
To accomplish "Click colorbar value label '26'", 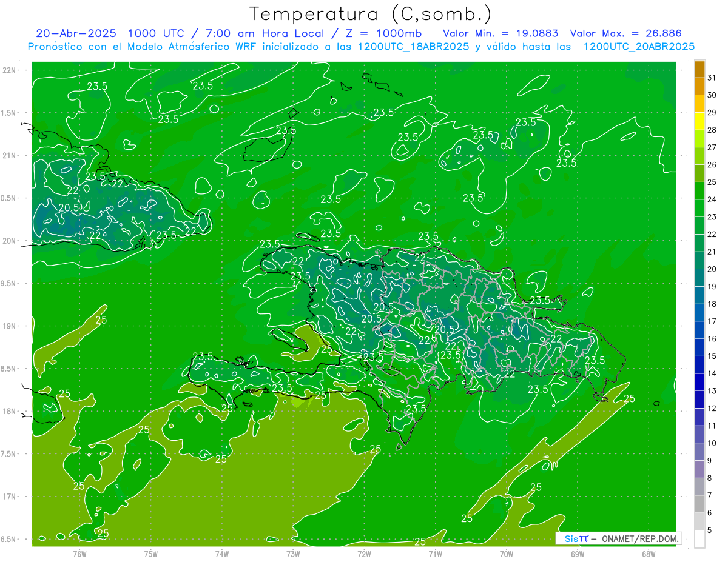I will 712,165.
